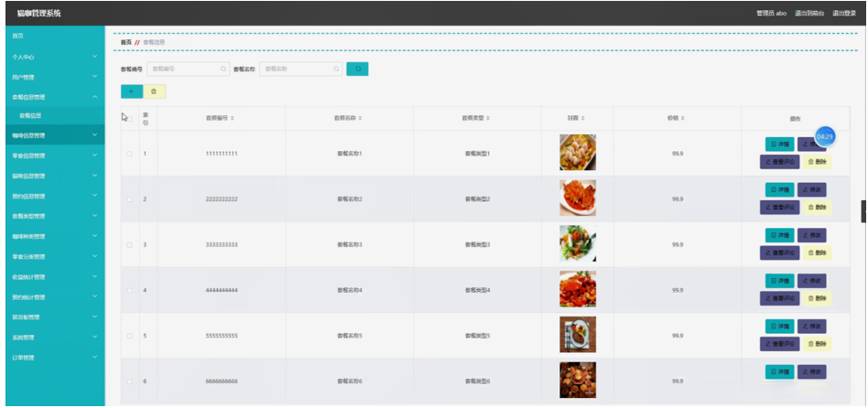Sort by 套餐类型 column sort arrows
Image resolution: width=868 pixels, height=408 pixels.
[488, 118]
